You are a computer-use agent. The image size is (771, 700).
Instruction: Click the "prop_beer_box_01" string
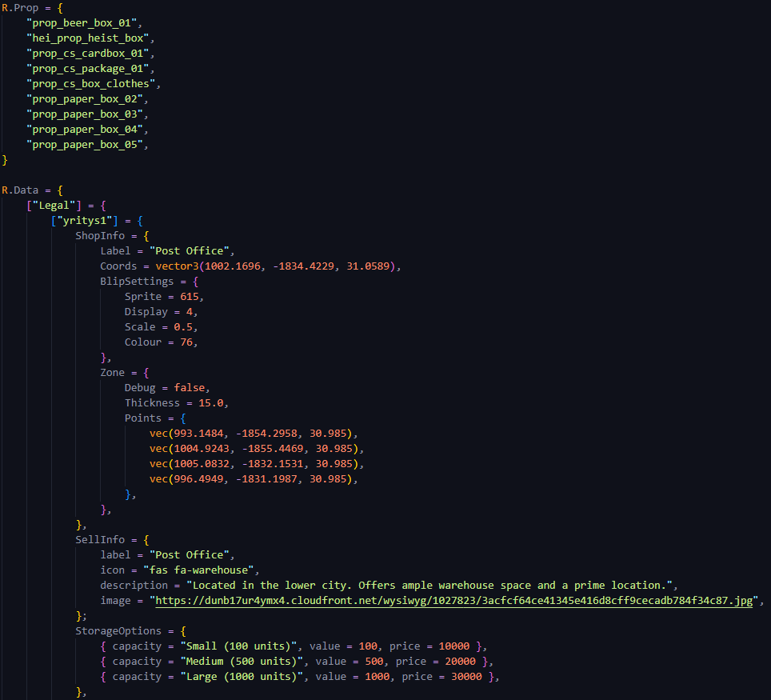pos(81,23)
